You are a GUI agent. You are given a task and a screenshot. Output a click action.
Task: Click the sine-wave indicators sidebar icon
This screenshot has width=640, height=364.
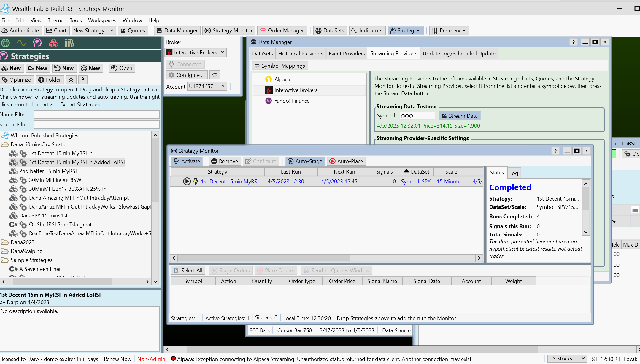point(21,43)
